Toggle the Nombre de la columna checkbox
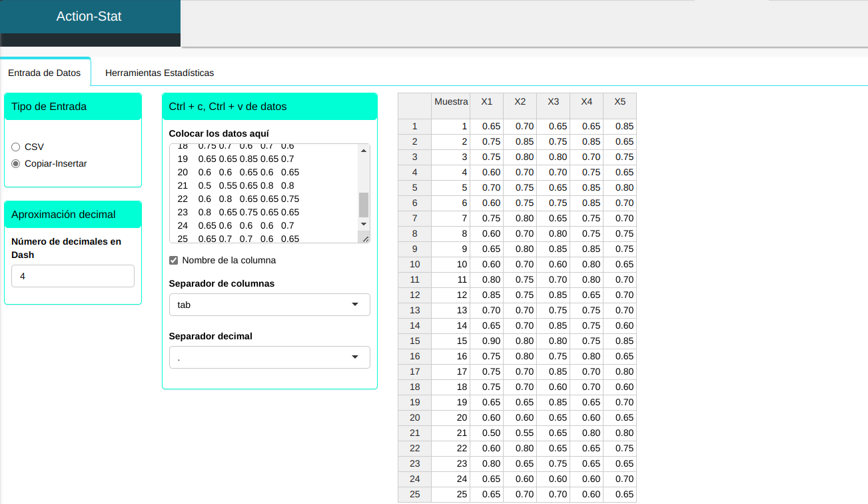Screen dimensions: 868x504 click(x=174, y=260)
